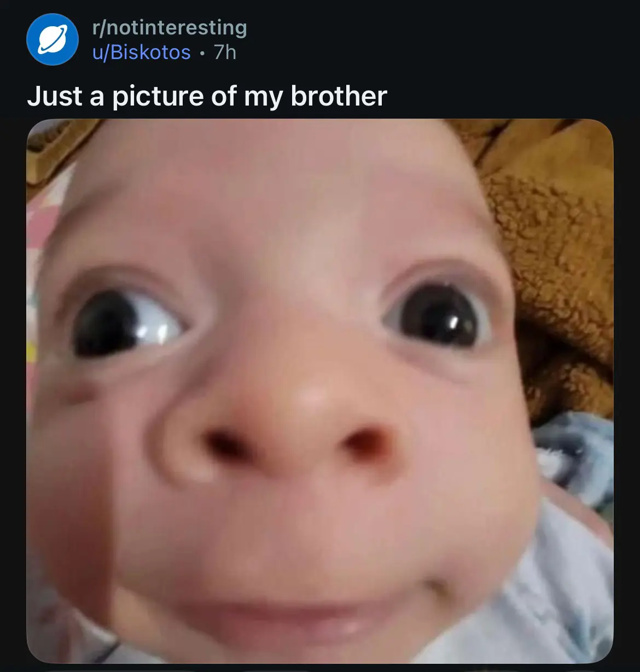This screenshot has height=672, width=640.
Task: Click the word 'Just' in the post title
Action: click(x=55, y=97)
